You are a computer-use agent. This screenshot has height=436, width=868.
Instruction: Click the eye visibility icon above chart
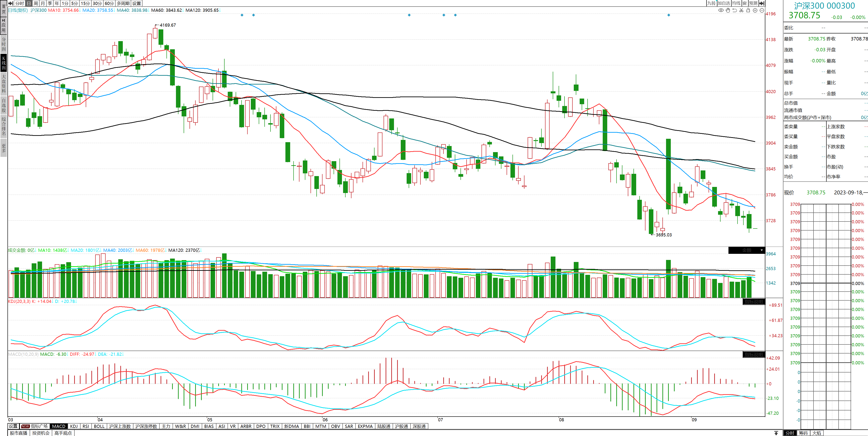tap(721, 10)
